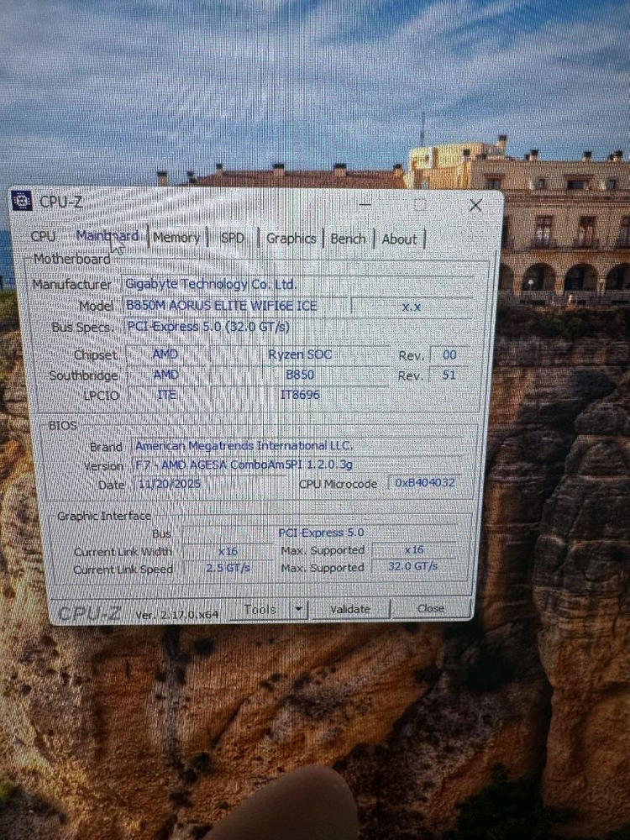630x840 pixels.
Task: Click the Ver. 2.17.0.x64 version label
Action: [176, 615]
